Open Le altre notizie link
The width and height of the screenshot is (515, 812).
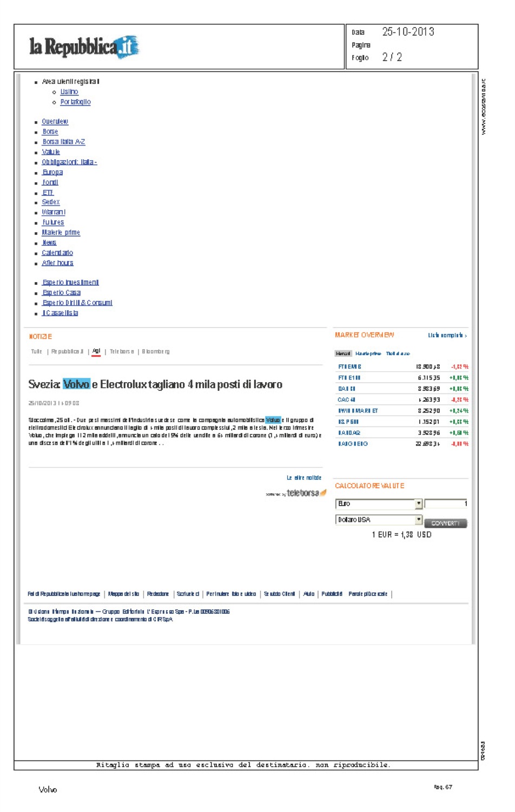[x=304, y=478]
